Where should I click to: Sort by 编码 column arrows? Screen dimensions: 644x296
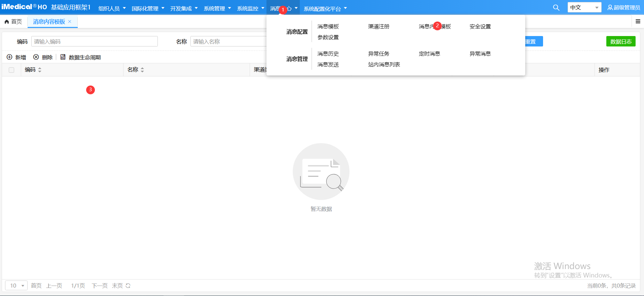click(40, 70)
